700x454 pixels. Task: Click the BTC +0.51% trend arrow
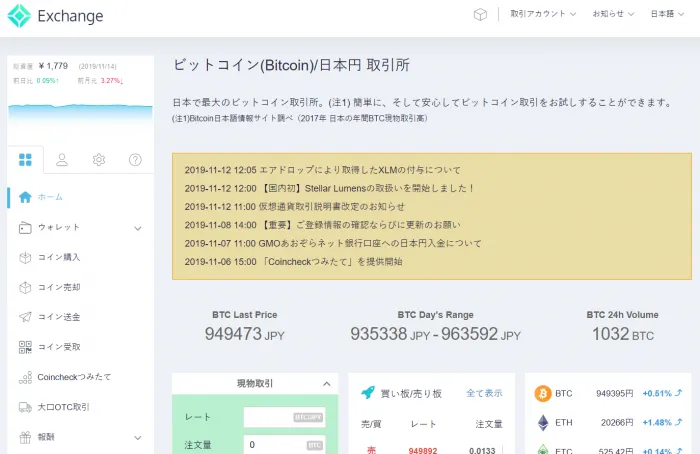click(x=679, y=393)
